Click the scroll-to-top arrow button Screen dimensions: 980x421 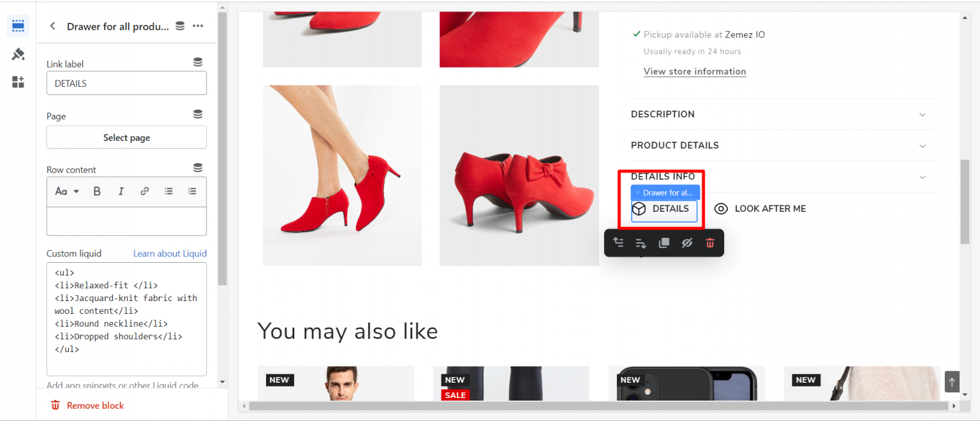coord(952,382)
